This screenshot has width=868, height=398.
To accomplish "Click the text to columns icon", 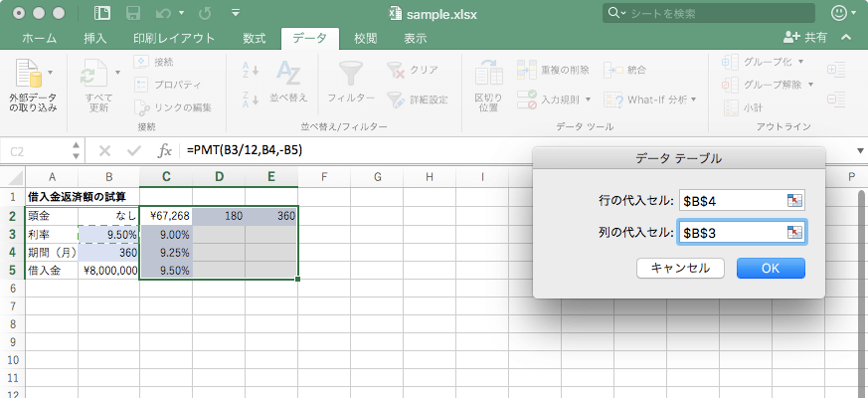I will point(487,76).
